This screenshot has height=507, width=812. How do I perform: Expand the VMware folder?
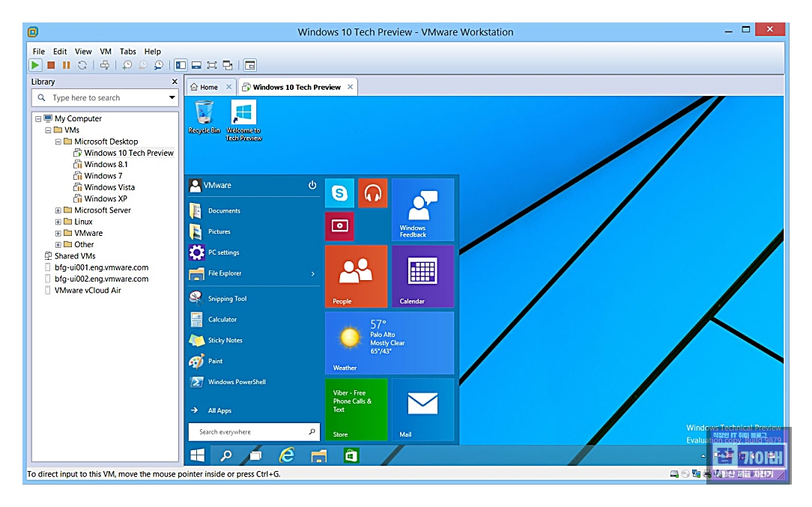[58, 233]
